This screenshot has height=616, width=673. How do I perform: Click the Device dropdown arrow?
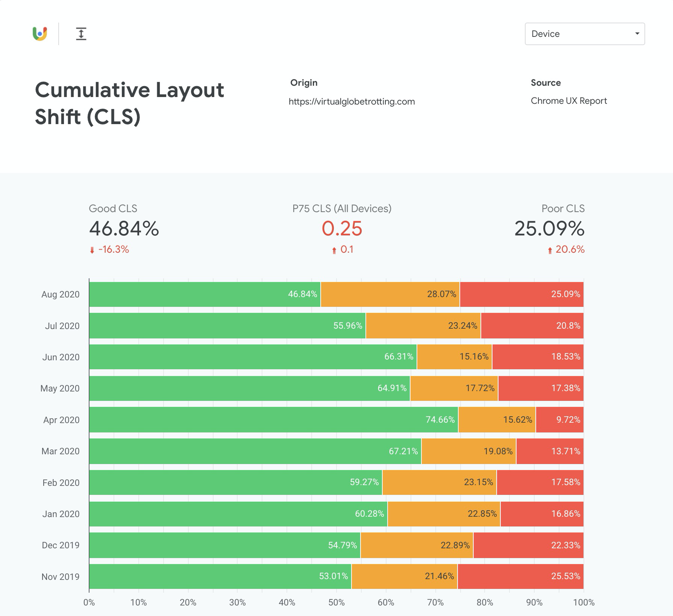tap(637, 34)
